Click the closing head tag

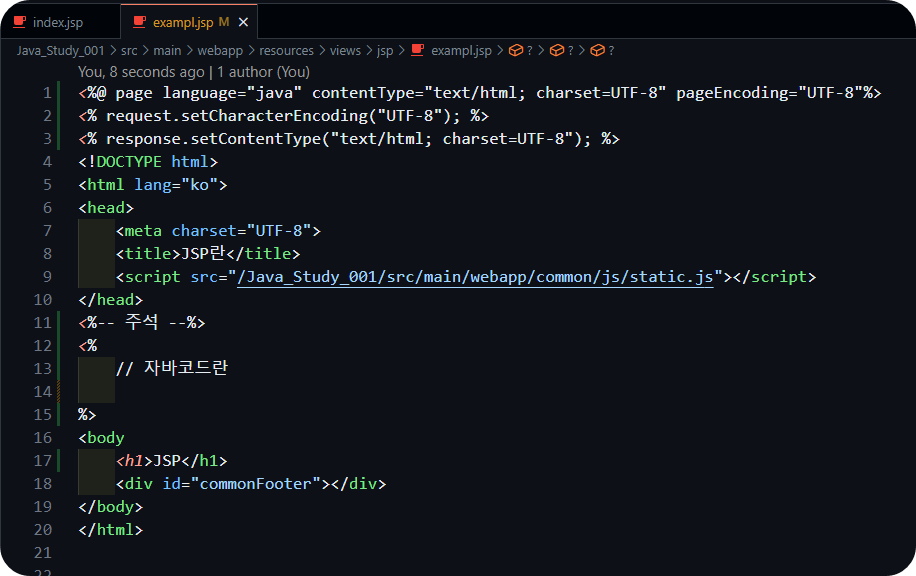point(110,300)
